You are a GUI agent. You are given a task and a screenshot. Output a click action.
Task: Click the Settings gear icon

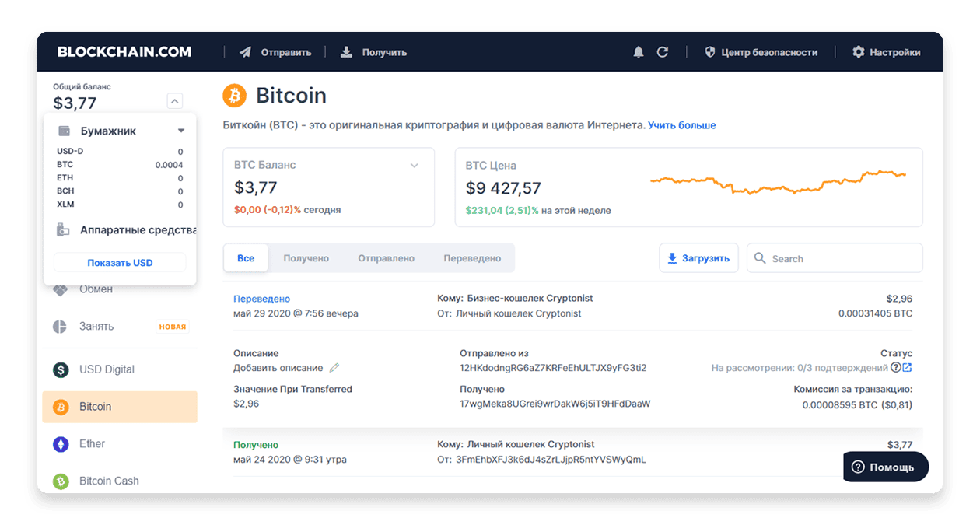859,52
